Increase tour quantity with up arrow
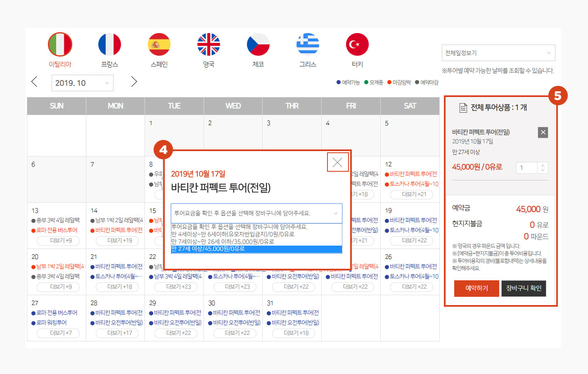The width and height of the screenshot is (588, 374). (x=543, y=165)
